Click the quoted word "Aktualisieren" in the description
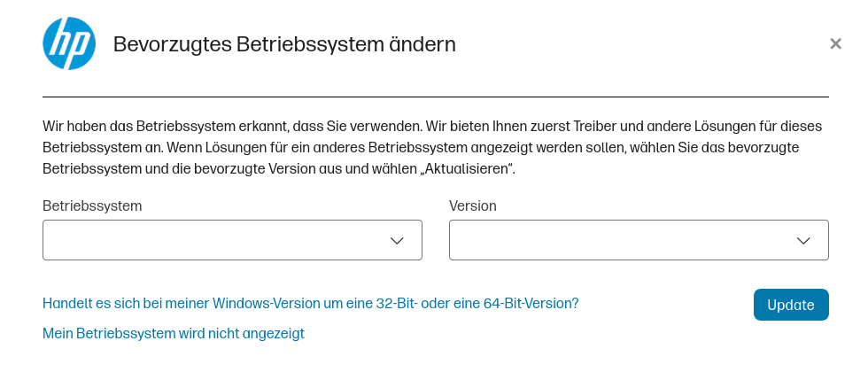The image size is (868, 372). click(x=469, y=168)
